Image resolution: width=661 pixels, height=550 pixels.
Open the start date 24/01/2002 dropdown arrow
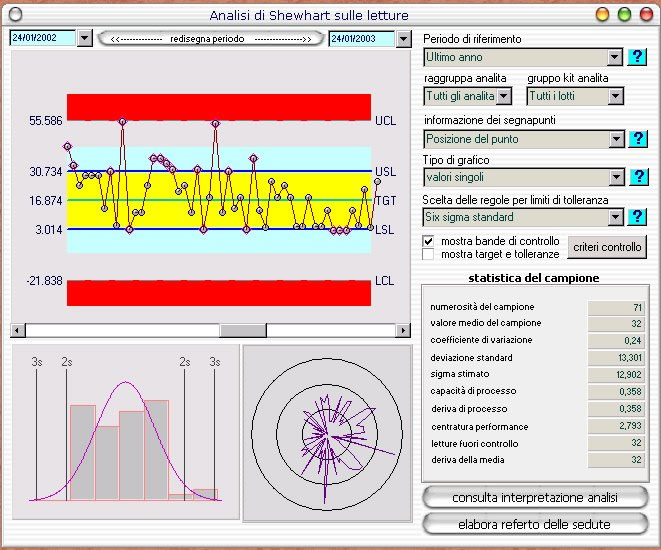click(x=84, y=38)
